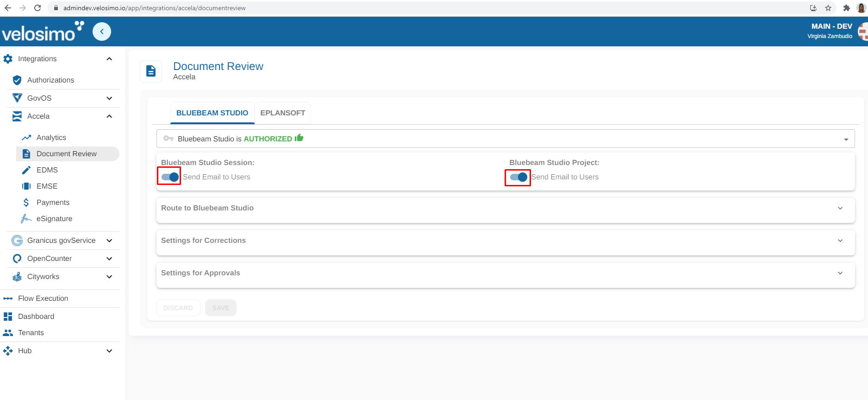Expand the GovOS menu chevron
This screenshot has height=400, width=868.
click(x=109, y=98)
